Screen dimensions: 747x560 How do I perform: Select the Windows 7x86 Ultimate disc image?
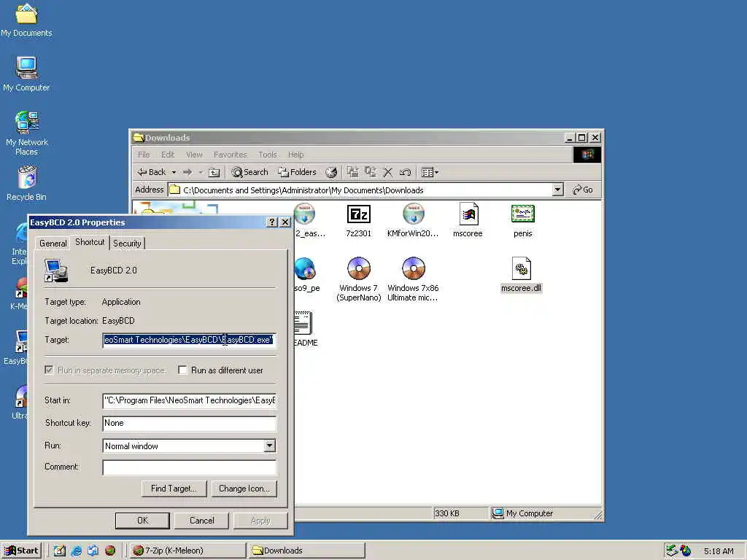pyautogui.click(x=413, y=280)
